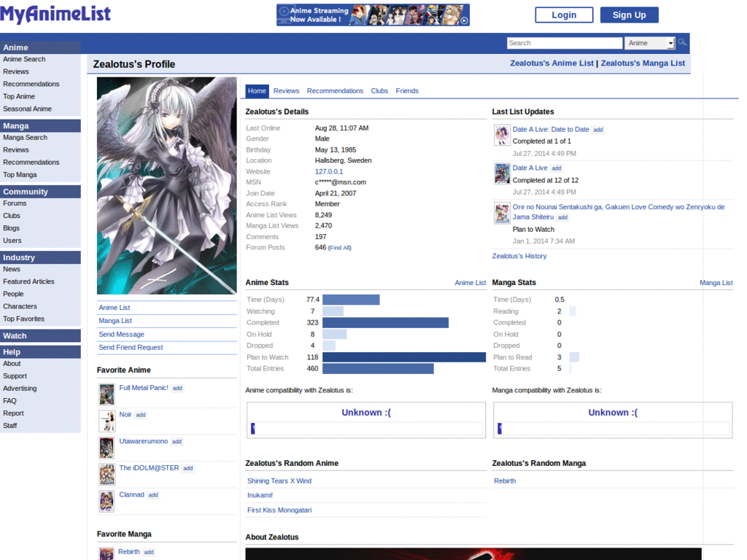Add Clannad to your list

pyautogui.click(x=152, y=494)
